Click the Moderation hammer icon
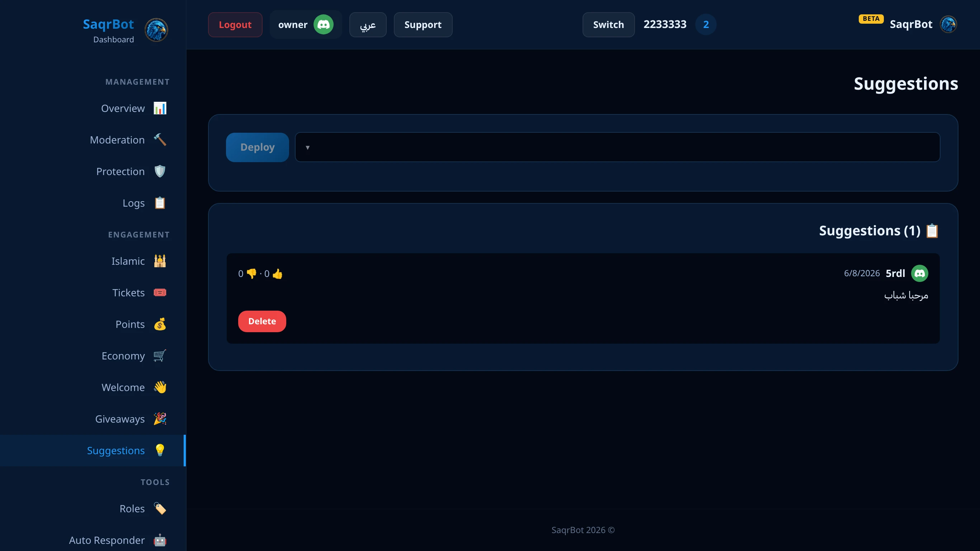 (x=160, y=140)
